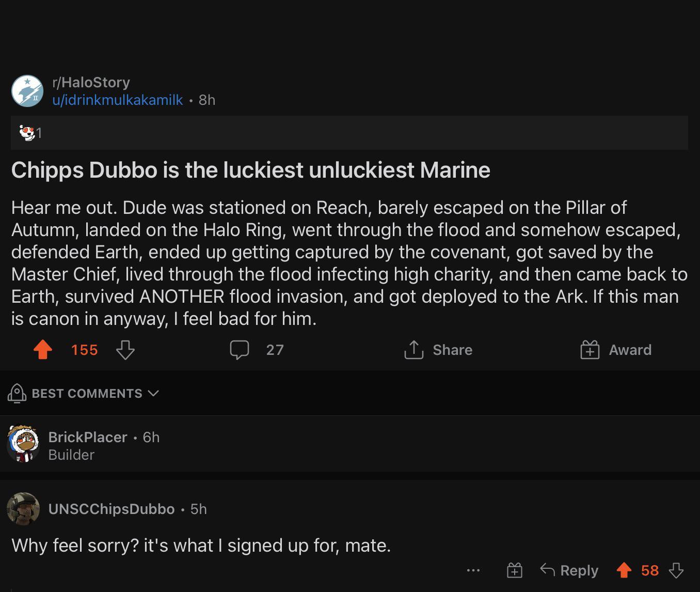Open the comments via the speech bubble icon
This screenshot has width=700, height=592.
pyautogui.click(x=240, y=350)
